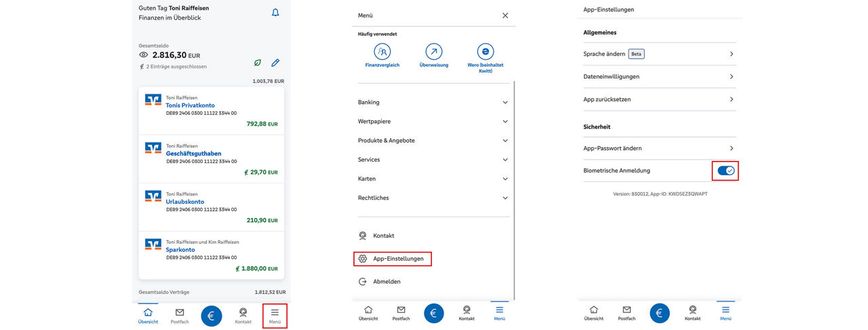This screenshot has width=868, height=330.
Task: Disable the Biometrische Anmeldung switch
Action: coord(725,171)
